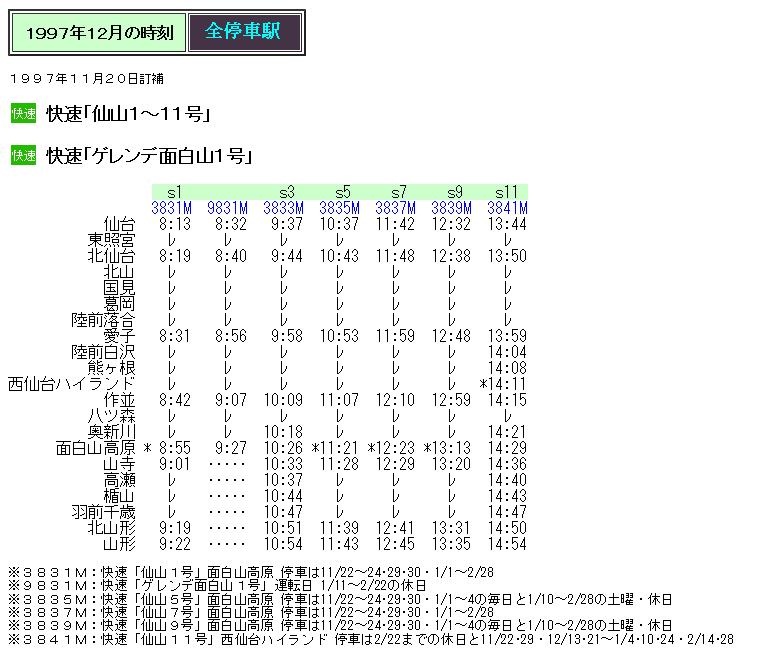Click the 12:45 arrival time at 山形
The height and width of the screenshot is (653, 760).
[x=395, y=544]
